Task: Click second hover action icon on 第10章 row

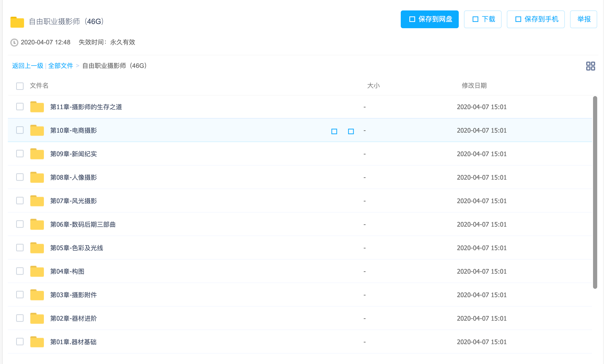Action: pyautogui.click(x=351, y=131)
